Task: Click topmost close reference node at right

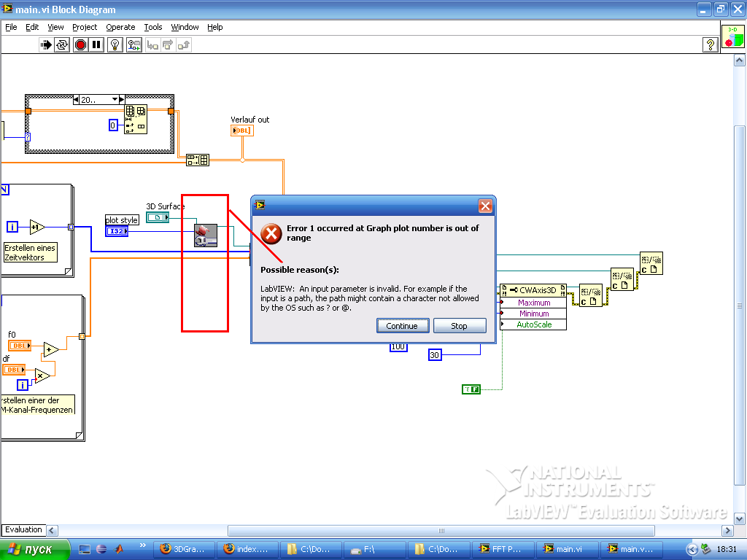Action: click(x=651, y=263)
